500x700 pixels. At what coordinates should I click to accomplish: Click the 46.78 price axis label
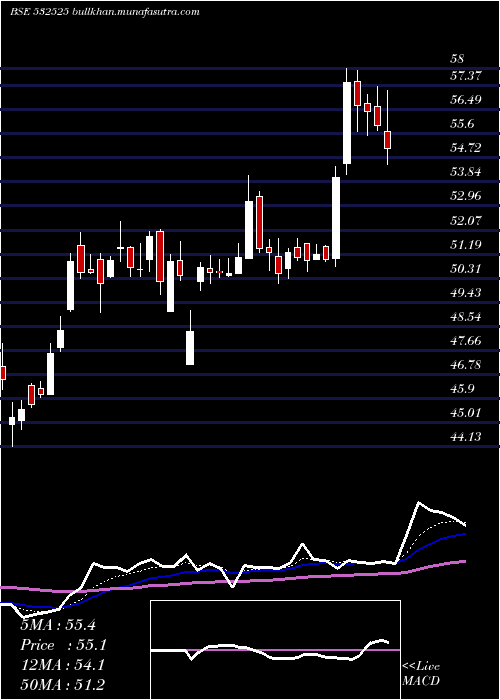point(466,365)
